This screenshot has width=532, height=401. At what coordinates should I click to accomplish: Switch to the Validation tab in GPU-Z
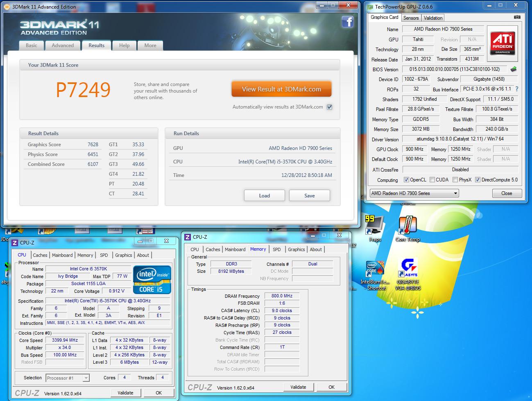coord(433,18)
